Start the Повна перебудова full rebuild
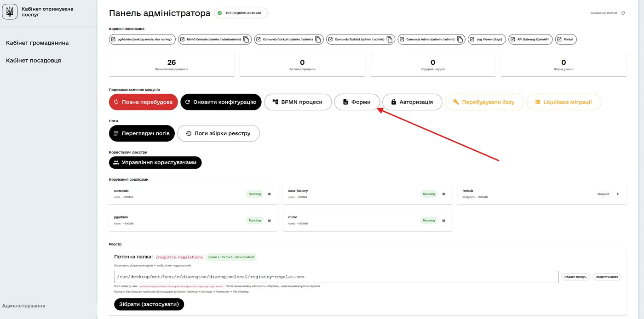 click(144, 102)
